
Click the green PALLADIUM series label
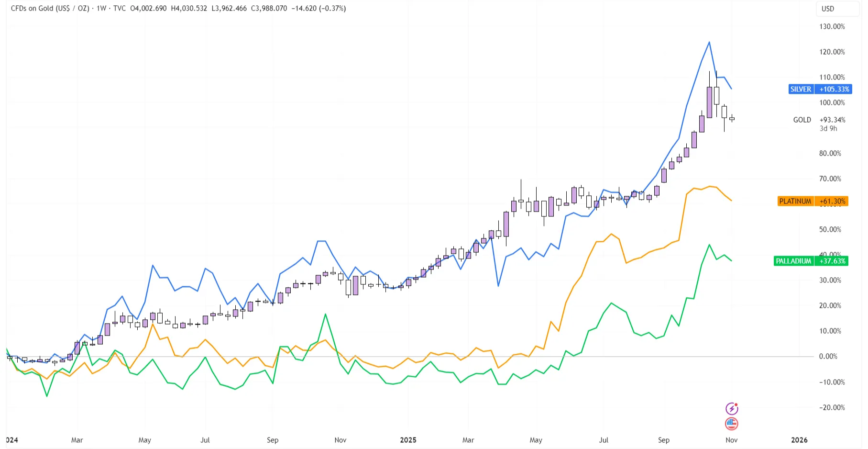793,261
